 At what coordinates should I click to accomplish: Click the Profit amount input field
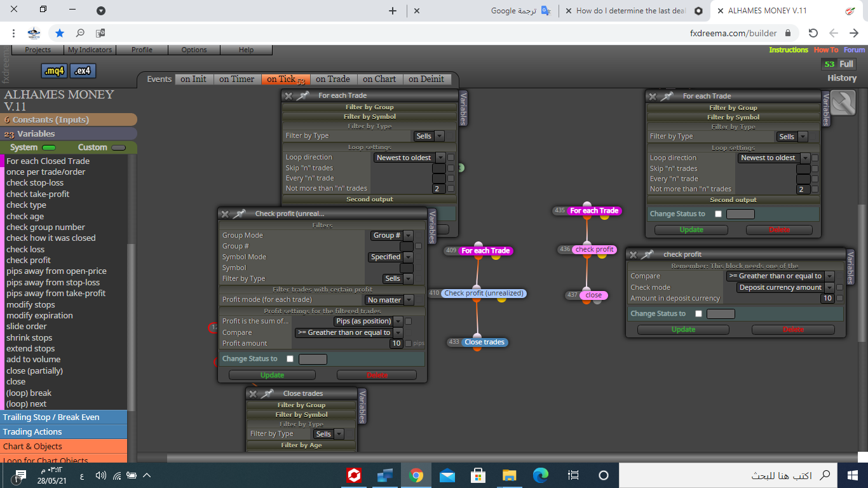[396, 343]
